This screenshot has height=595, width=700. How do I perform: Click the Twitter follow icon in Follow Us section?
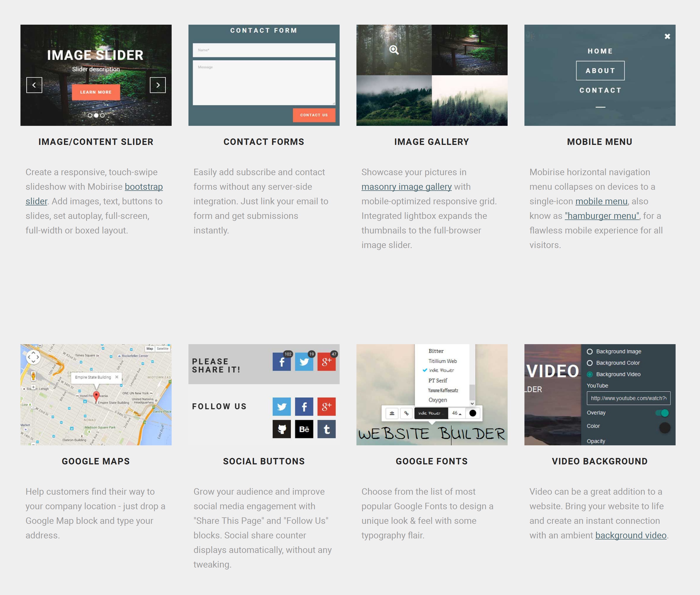(x=281, y=406)
